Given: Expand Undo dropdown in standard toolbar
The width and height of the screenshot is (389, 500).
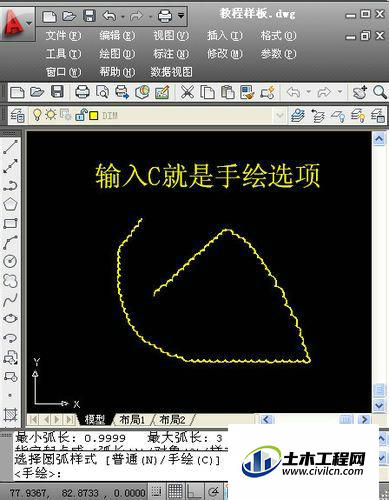Looking at the screenshot, I should click(x=308, y=91).
